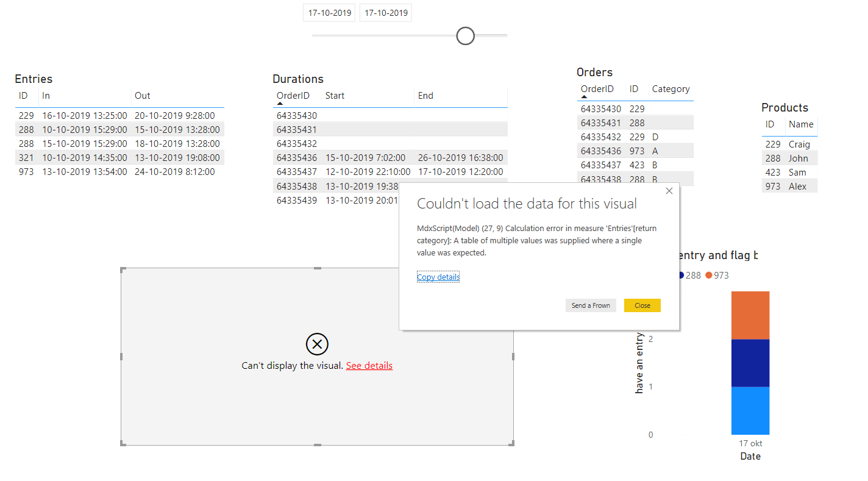Click the Copy details link
The image size is (868, 481).
point(438,277)
